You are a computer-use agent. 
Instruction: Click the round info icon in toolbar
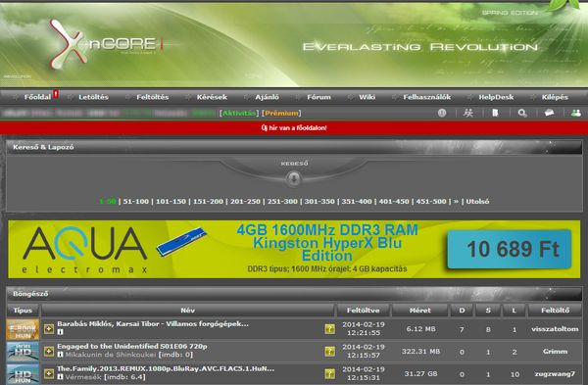pos(442,113)
